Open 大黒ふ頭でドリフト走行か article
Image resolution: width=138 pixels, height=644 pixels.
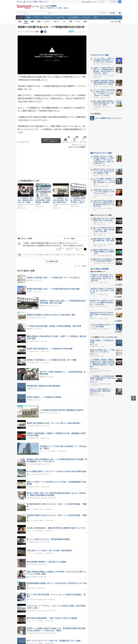pos(49,551)
